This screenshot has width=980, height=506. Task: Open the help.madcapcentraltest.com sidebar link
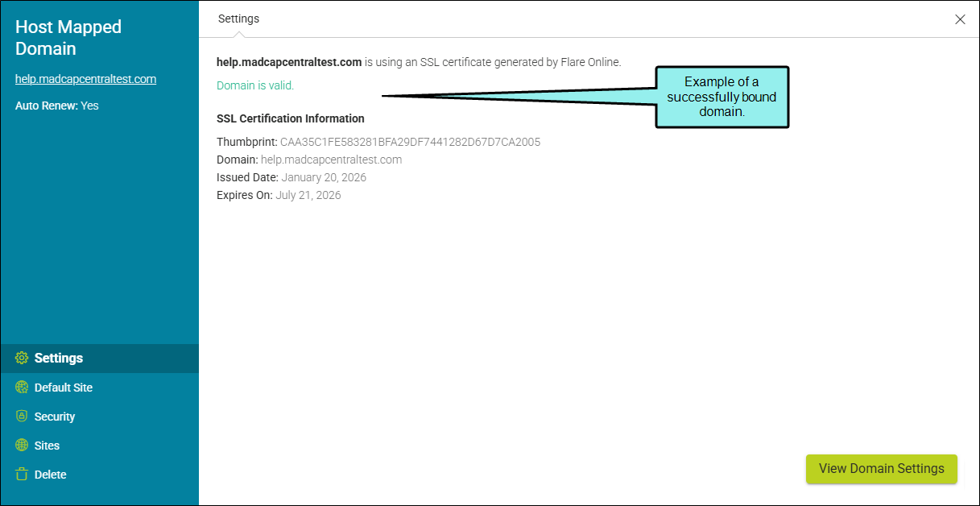pos(85,79)
